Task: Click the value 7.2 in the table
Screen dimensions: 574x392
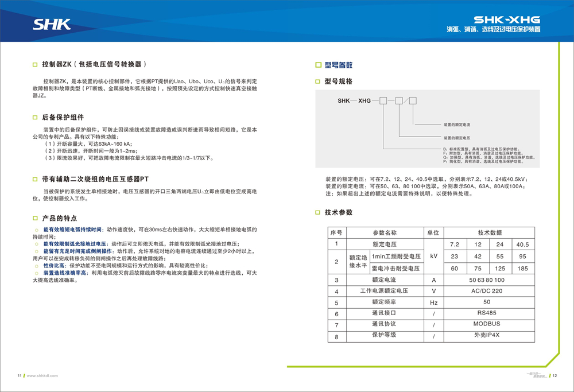Action: point(454,244)
